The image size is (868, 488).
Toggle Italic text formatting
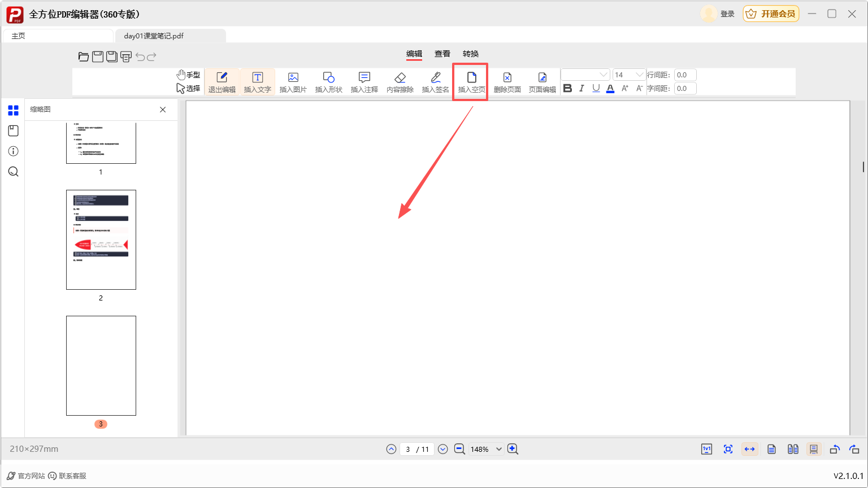tap(581, 89)
